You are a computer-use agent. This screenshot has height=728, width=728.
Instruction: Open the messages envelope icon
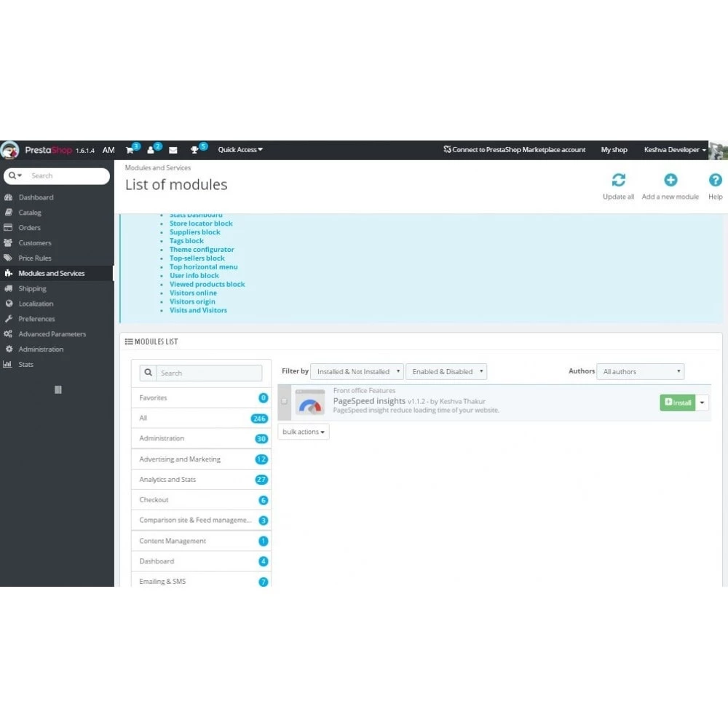(x=173, y=150)
